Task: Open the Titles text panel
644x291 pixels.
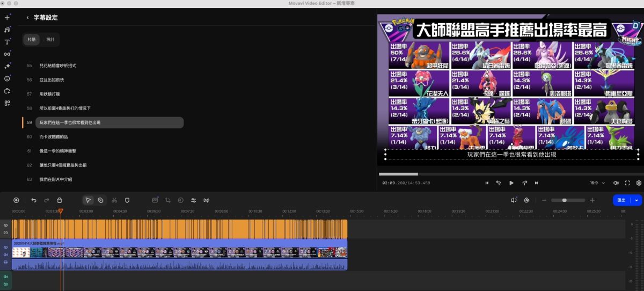Action: click(7, 42)
